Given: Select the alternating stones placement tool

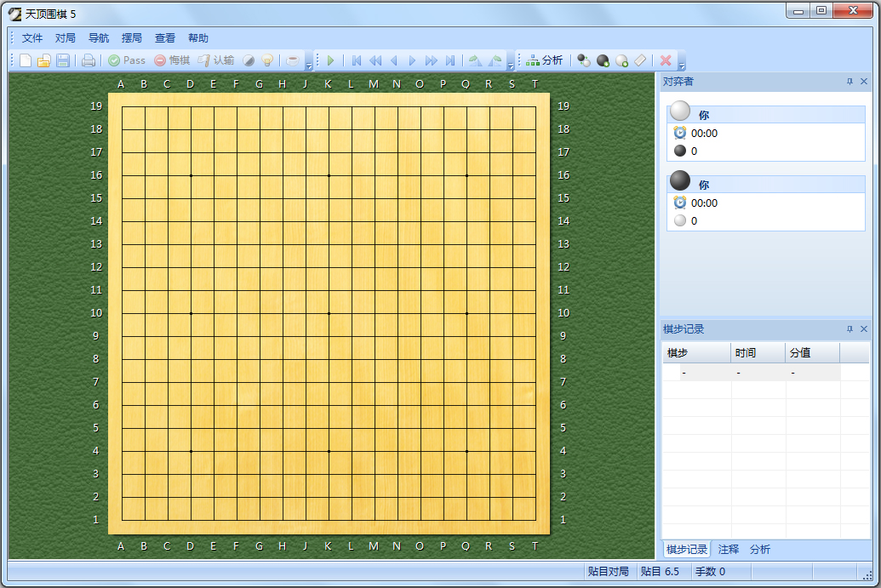Looking at the screenshot, I should coord(583,60).
